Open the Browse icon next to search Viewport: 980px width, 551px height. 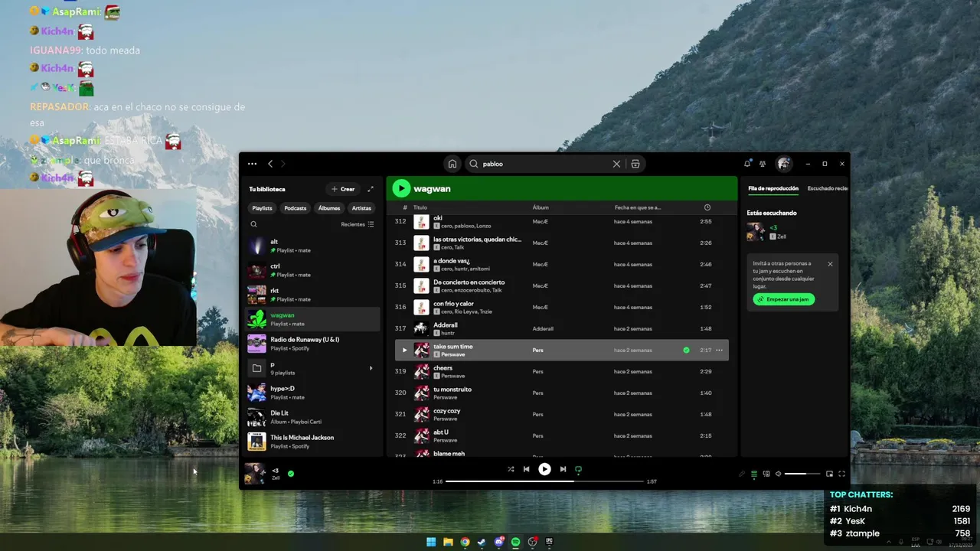pos(635,164)
